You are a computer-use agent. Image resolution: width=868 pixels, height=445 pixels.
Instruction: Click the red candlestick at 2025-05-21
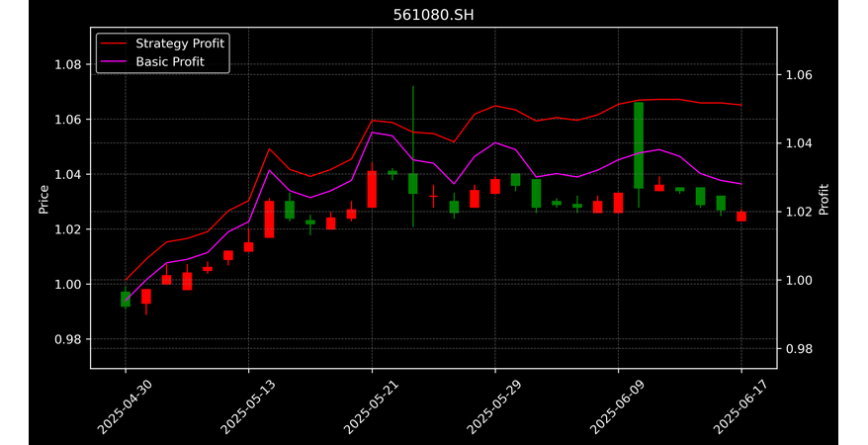[372, 189]
